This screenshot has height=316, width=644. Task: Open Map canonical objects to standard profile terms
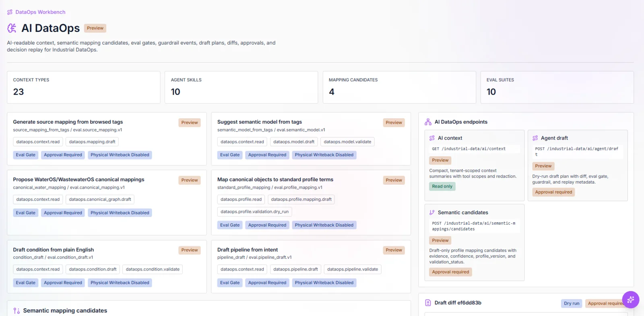point(275,180)
